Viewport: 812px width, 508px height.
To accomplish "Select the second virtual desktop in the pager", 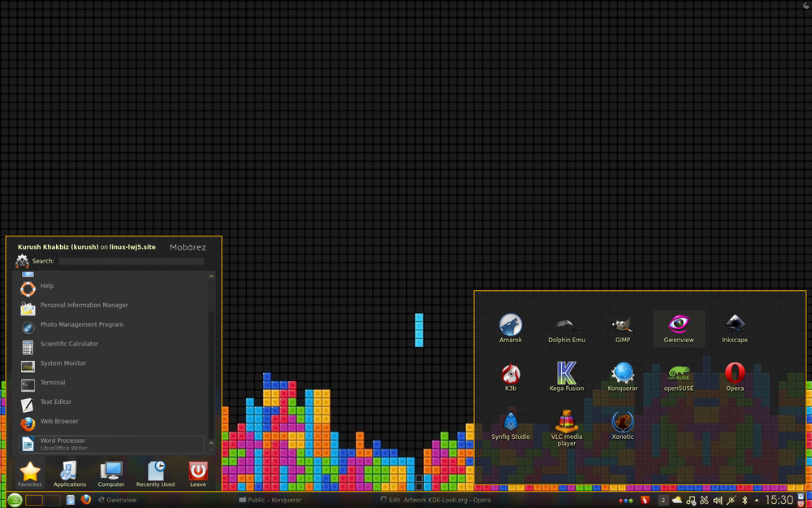I will (x=52, y=500).
